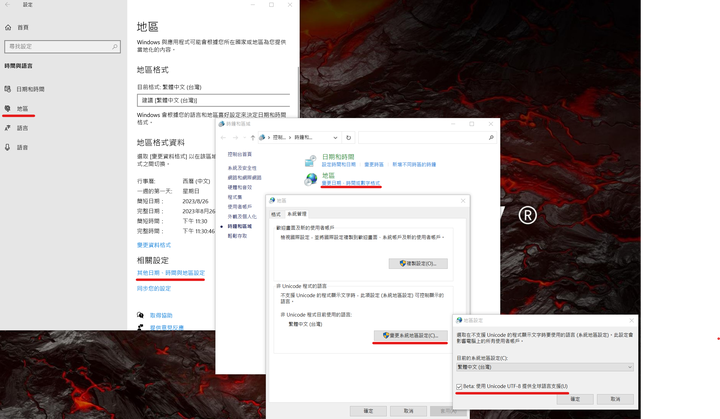Open 程式集 category

click(235, 197)
